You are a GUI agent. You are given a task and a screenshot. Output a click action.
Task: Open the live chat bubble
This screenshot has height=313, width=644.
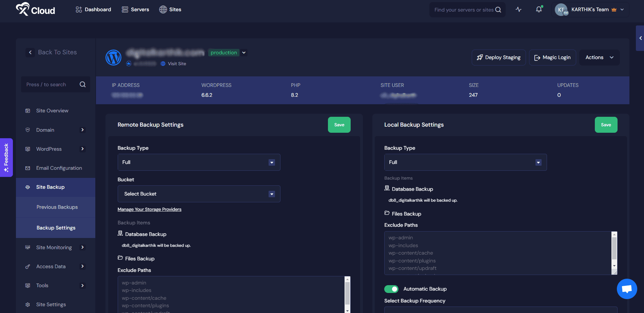[x=627, y=289]
